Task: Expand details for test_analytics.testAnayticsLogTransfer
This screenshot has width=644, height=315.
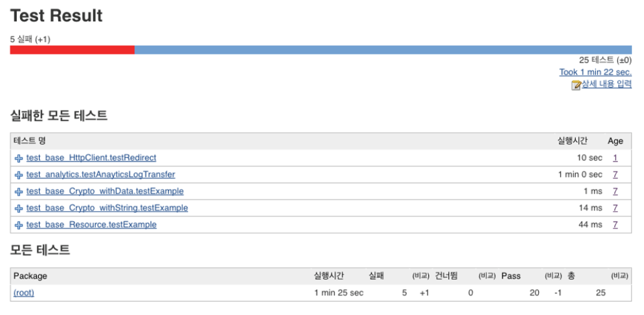Action: tap(19, 175)
